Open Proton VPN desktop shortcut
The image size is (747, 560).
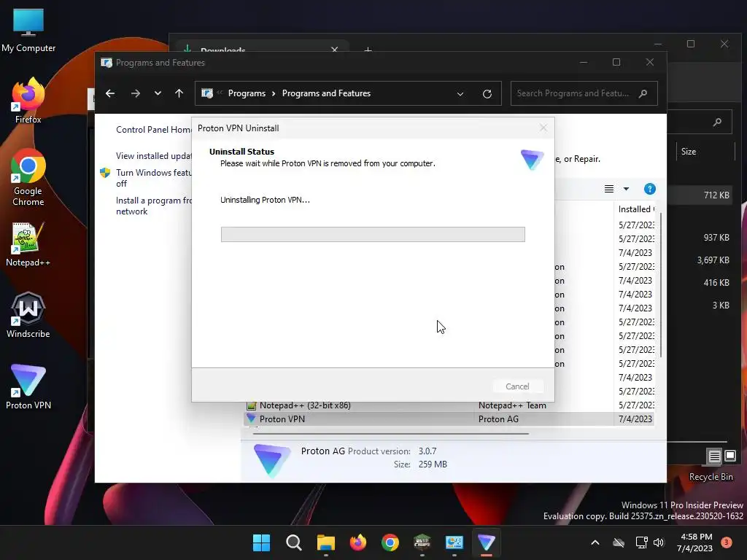28,386
